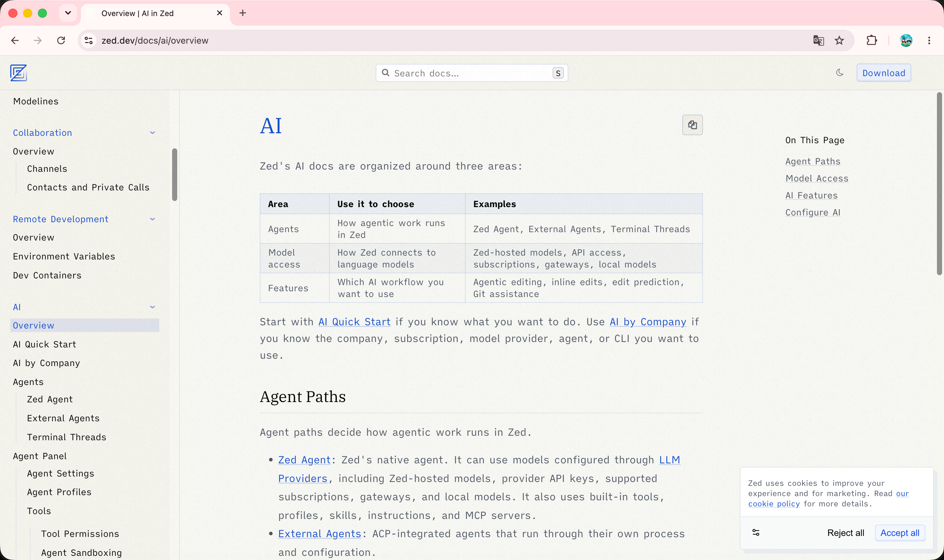Open Remote Development section heading
Screen dimensions: 944x560
(x=61, y=219)
